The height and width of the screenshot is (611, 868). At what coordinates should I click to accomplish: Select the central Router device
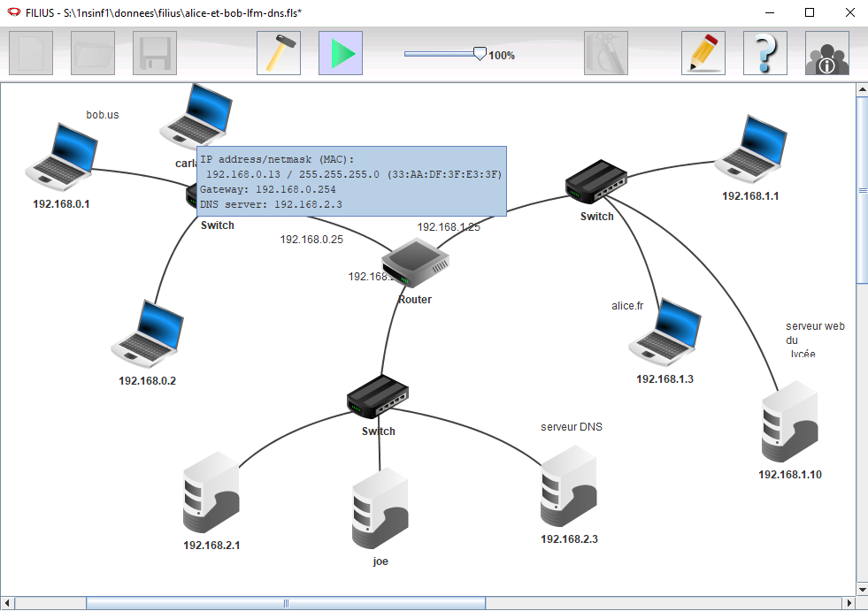point(414,267)
